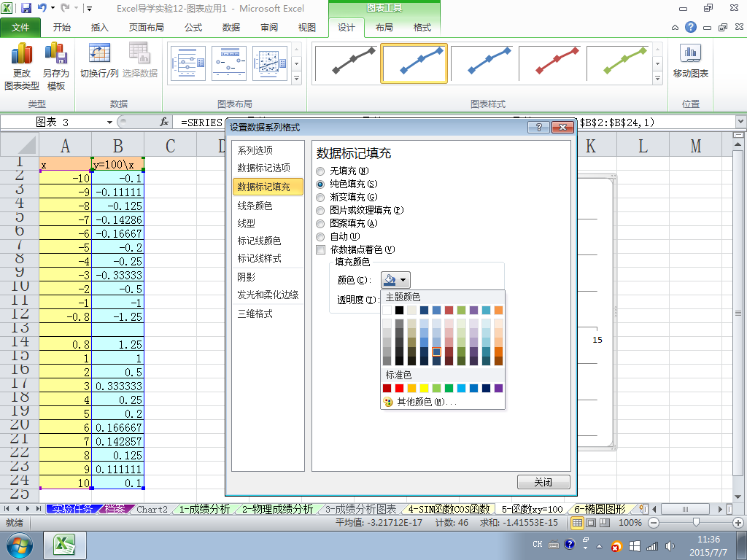Pick purple swatch in standard colors
The image size is (747, 560).
(498, 388)
